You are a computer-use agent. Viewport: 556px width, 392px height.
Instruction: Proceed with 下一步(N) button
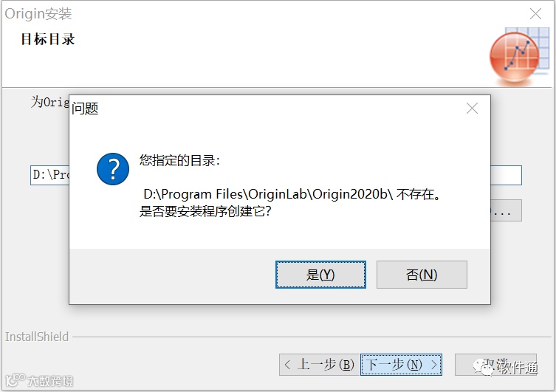pyautogui.click(x=401, y=365)
